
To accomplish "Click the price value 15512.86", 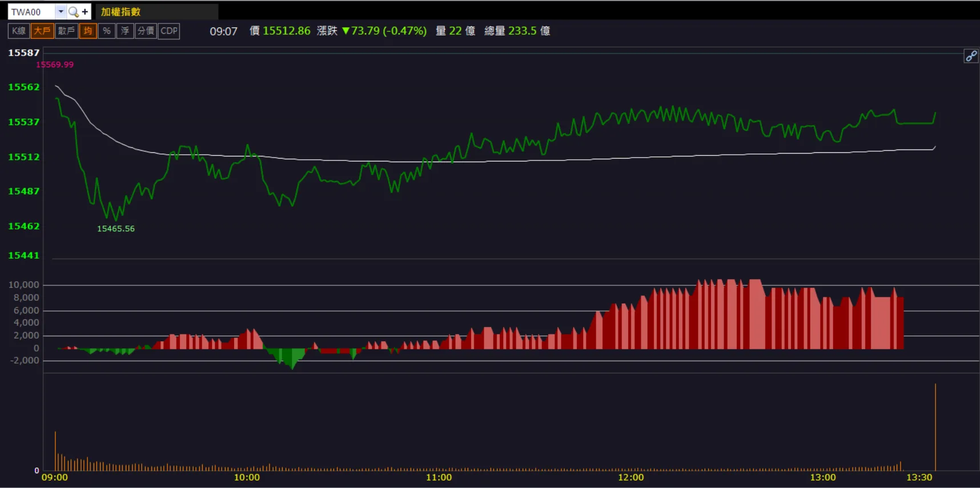I will [287, 31].
